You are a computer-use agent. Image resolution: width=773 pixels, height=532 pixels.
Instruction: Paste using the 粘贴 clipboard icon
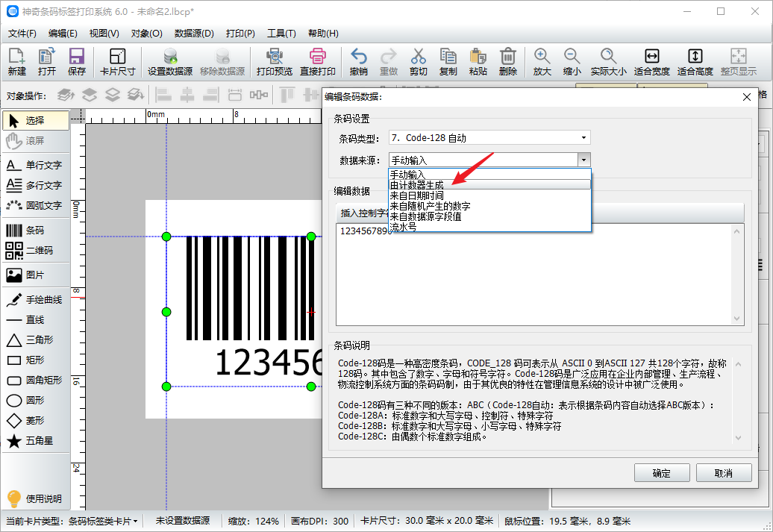click(478, 62)
